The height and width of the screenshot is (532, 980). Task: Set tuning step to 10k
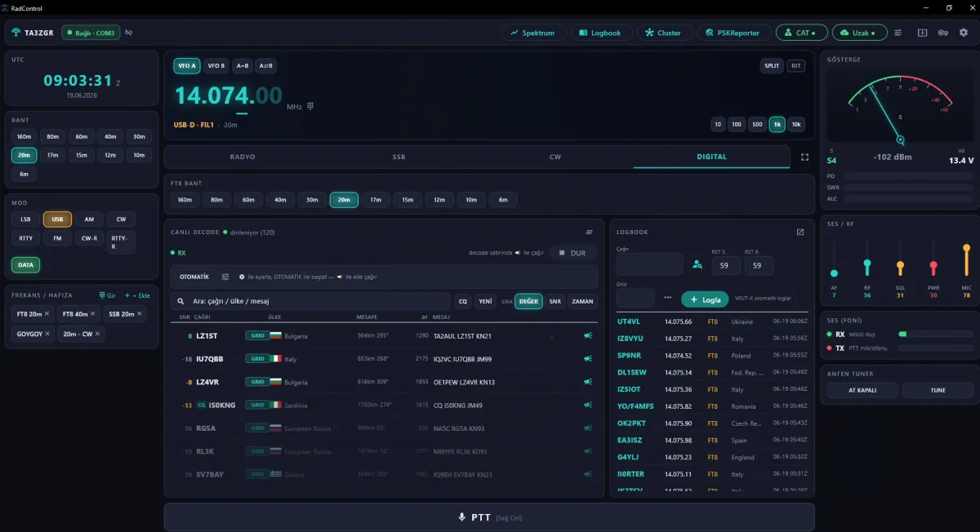coord(796,124)
